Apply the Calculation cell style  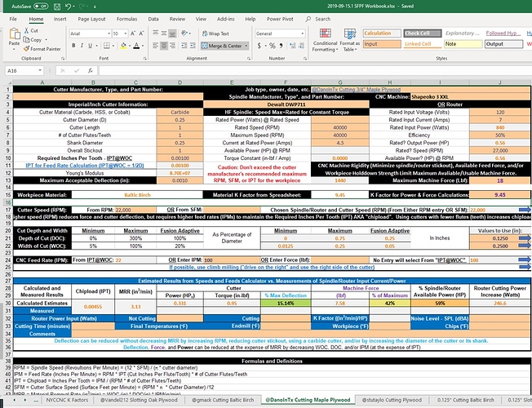tap(382, 33)
